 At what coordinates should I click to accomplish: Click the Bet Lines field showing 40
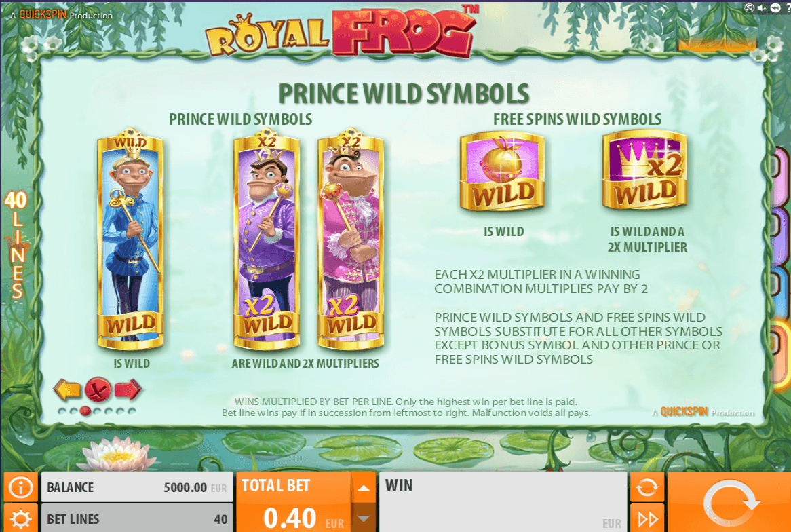coord(137,518)
